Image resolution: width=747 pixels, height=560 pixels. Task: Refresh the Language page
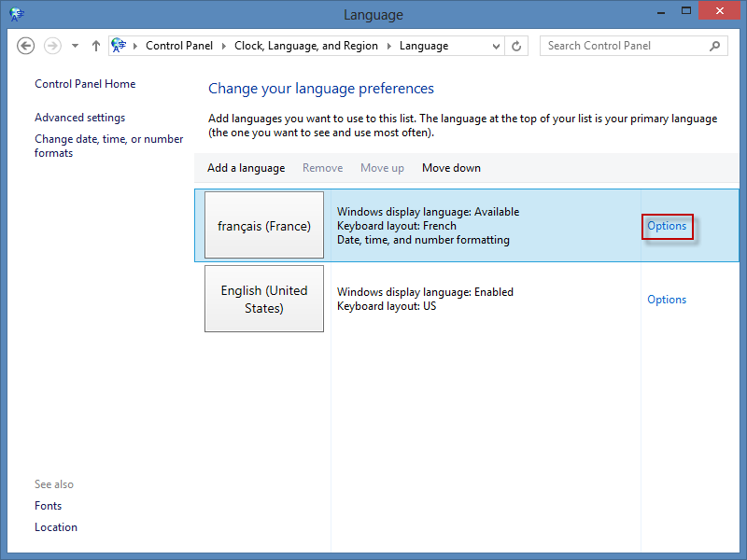[x=517, y=46]
